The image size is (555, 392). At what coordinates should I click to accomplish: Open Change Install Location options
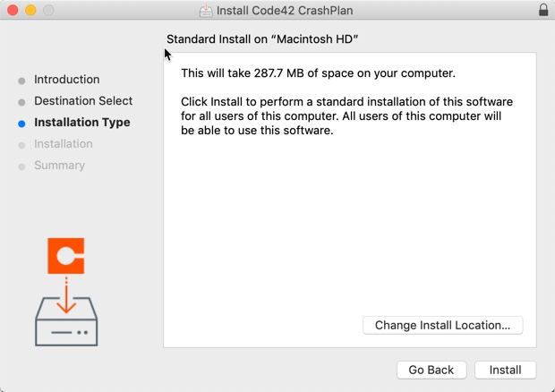pos(442,325)
